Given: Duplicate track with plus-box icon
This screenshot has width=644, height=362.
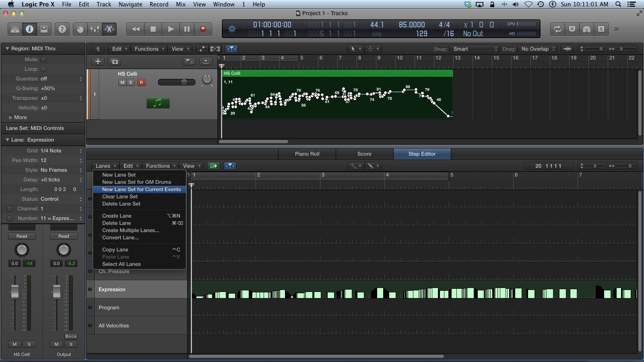Looking at the screenshot, I should (x=115, y=61).
